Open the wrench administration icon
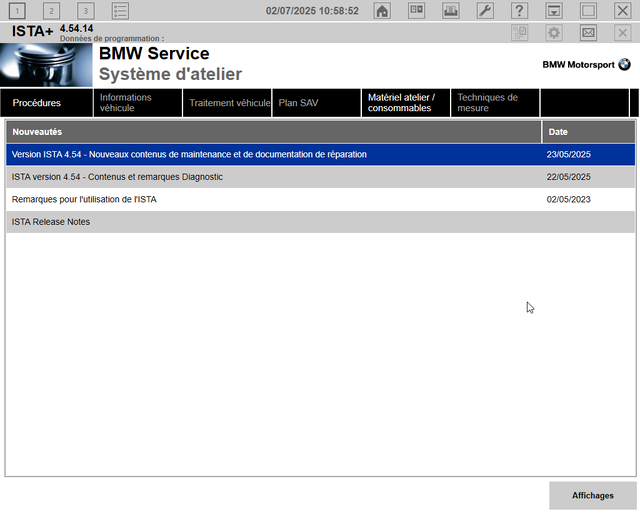 [485, 11]
